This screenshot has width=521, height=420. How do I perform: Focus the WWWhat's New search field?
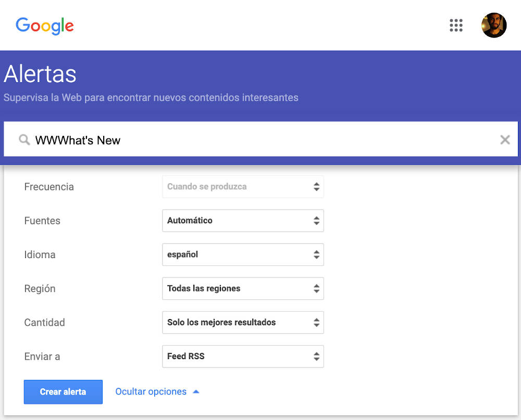[x=260, y=139]
